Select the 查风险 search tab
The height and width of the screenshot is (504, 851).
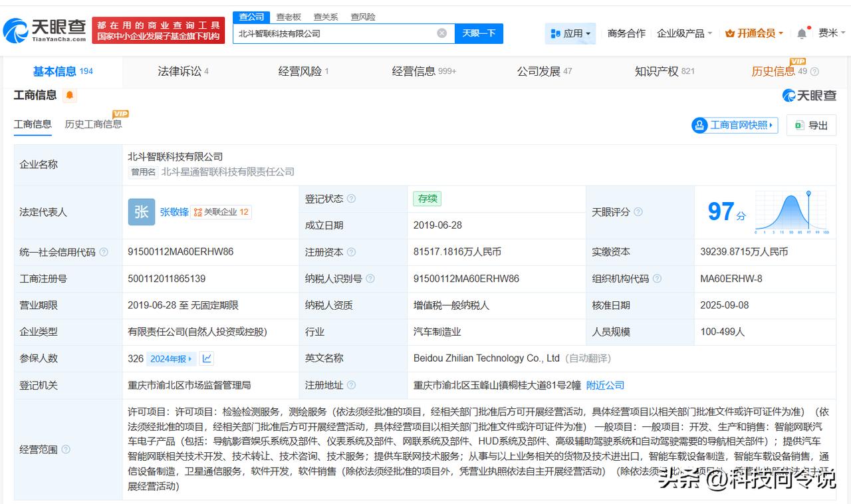(x=363, y=17)
